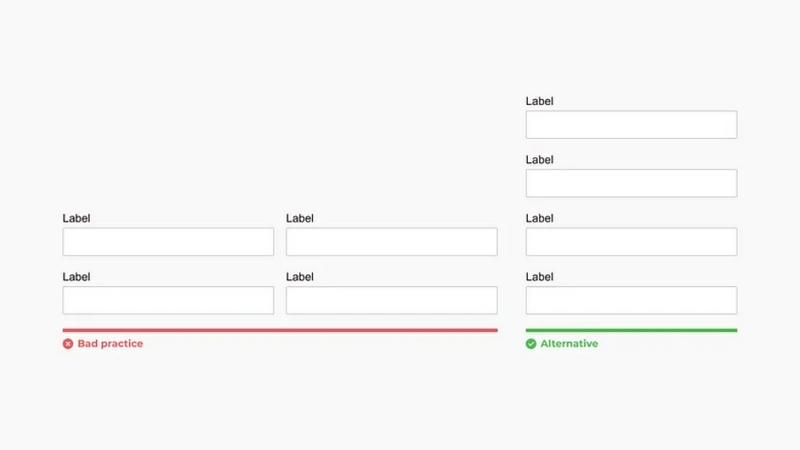Click the Label text above top-right two-column input
The image size is (800, 450).
300,218
